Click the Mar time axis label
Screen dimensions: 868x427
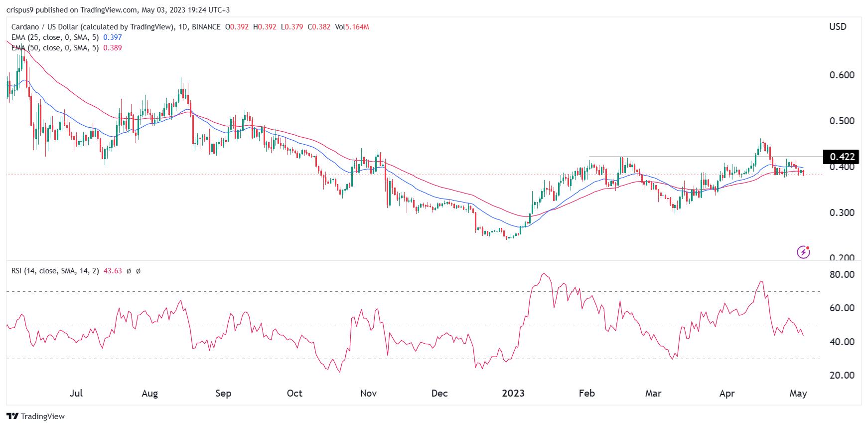653,393
